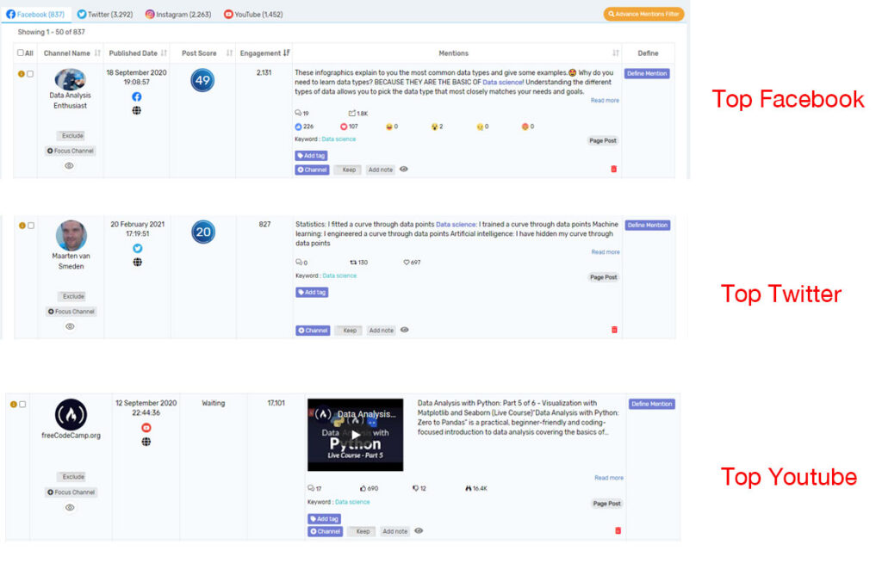This screenshot has height=588, width=882.
Task: Toggle eye icon under Data Analysis Enthusiast channel
Action: 70,165
